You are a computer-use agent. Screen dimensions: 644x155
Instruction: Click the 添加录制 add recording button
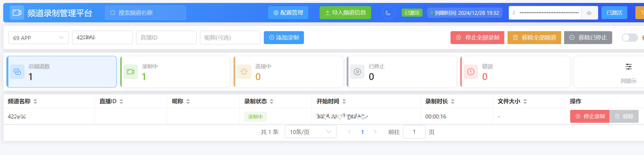click(284, 38)
